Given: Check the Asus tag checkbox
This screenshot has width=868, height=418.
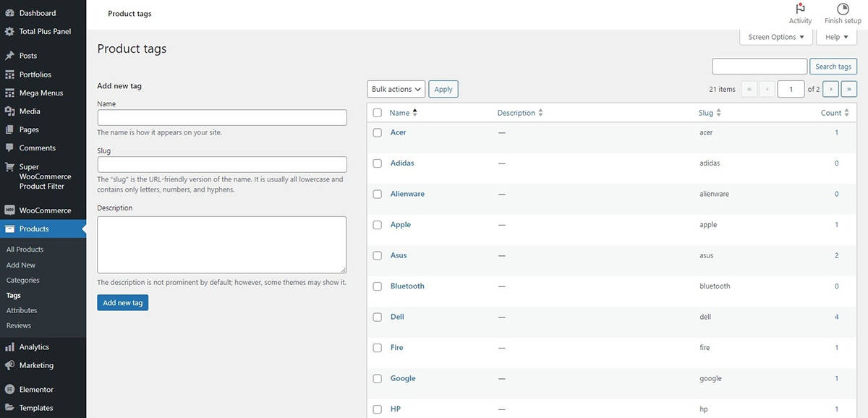Looking at the screenshot, I should coord(377,256).
